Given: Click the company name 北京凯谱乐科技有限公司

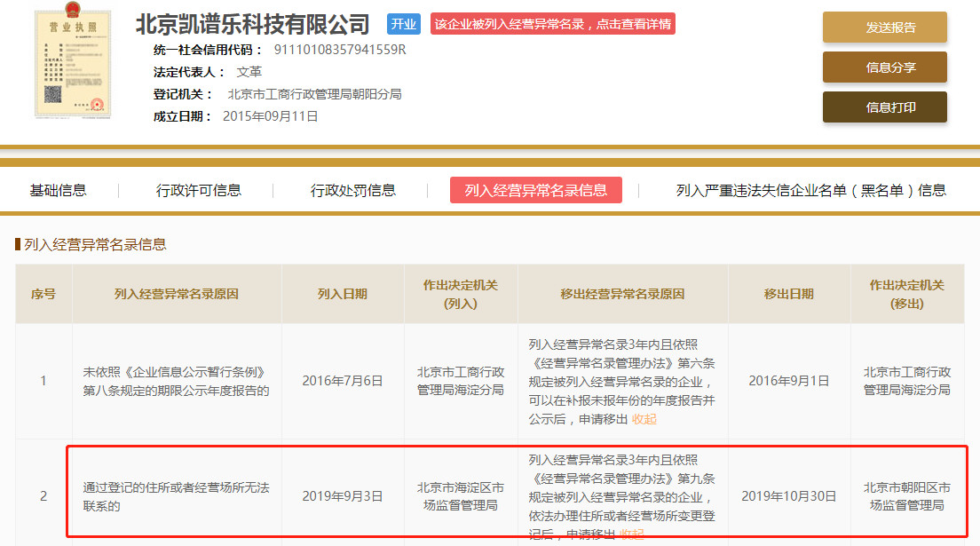Looking at the screenshot, I should 252,23.
